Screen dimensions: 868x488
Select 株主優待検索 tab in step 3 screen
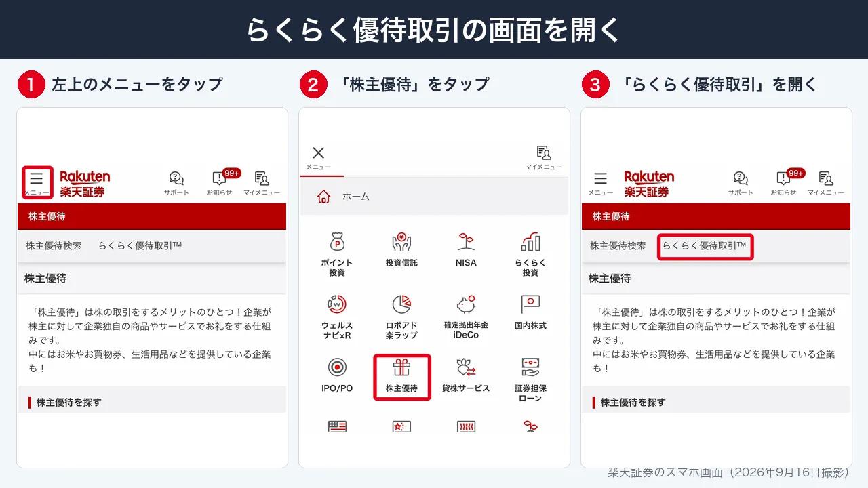coord(618,246)
